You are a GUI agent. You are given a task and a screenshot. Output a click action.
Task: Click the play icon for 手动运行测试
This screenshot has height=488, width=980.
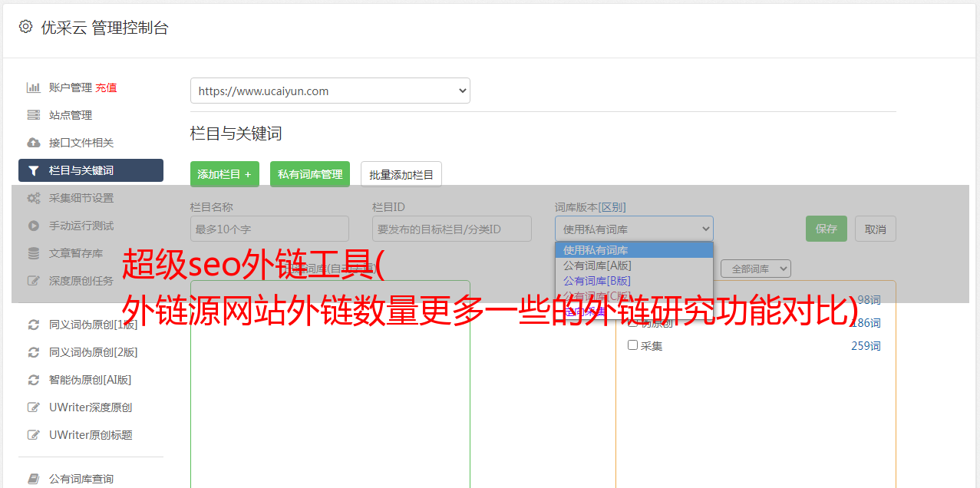pyautogui.click(x=33, y=226)
